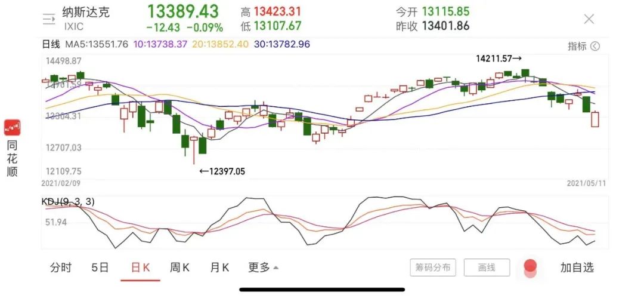
Task: Tap the 同花顺 logo icon
Action: pos(13,128)
